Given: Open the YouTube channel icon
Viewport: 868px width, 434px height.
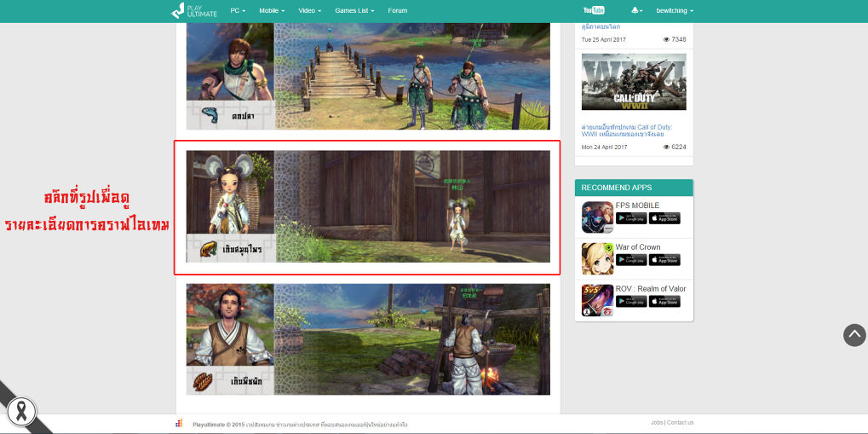Looking at the screenshot, I should click(x=594, y=10).
